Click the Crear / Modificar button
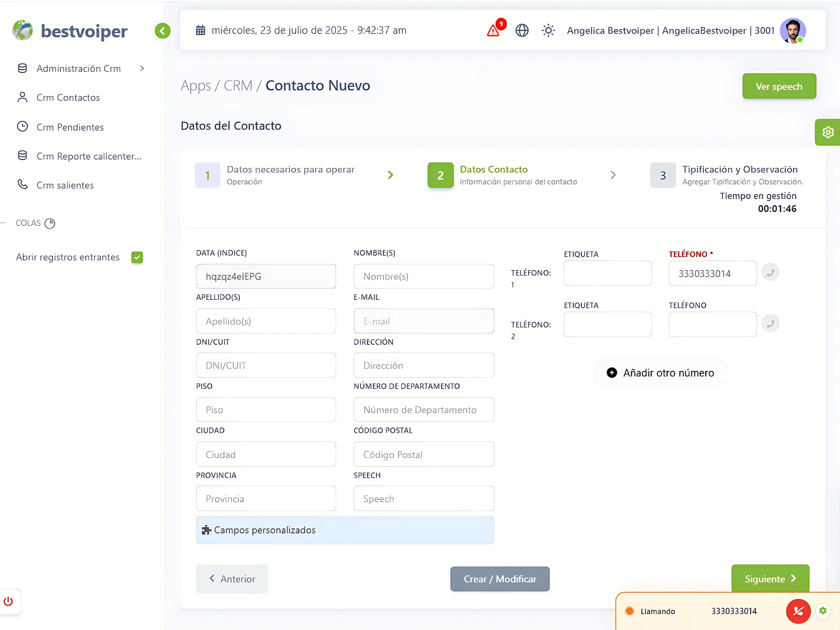840x630 pixels. tap(500, 579)
